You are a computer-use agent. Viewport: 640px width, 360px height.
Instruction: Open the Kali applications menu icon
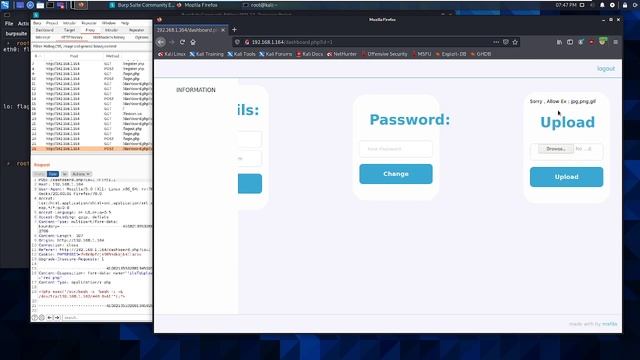[5, 5]
